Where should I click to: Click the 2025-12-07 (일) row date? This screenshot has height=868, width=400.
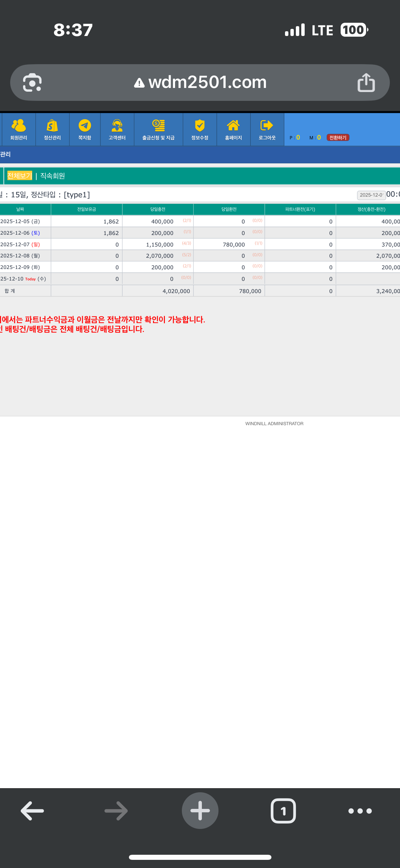(20, 245)
